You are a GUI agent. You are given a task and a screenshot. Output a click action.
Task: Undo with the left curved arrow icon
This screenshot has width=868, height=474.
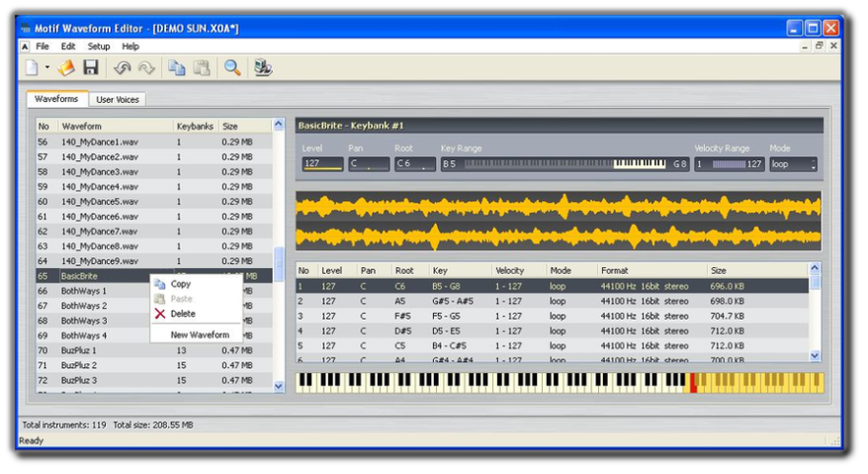coord(122,68)
